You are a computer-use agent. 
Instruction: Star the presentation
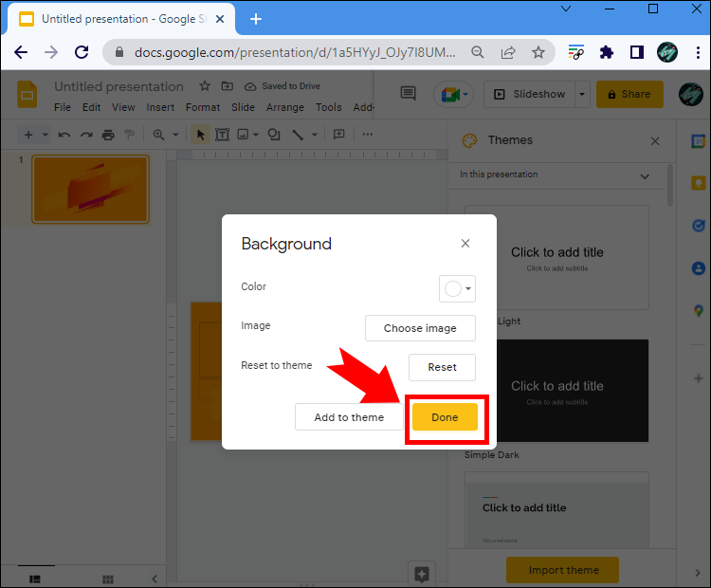pos(205,85)
